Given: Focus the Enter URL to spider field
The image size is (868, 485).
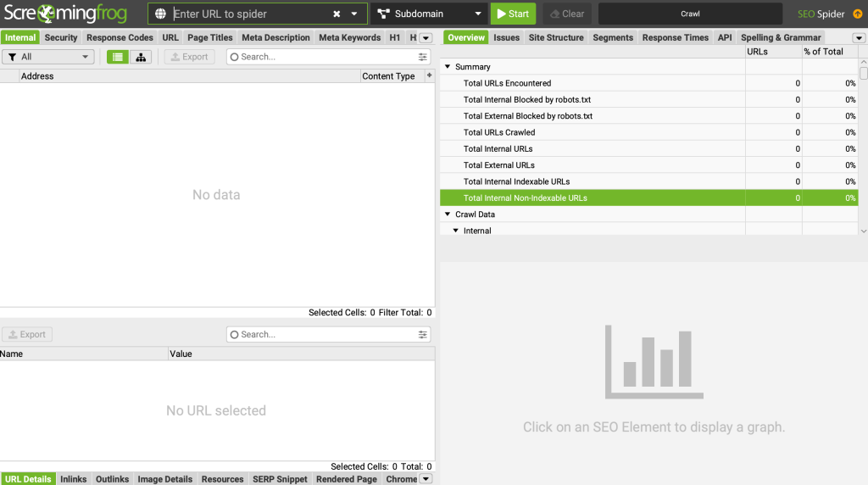Looking at the screenshot, I should 250,14.
